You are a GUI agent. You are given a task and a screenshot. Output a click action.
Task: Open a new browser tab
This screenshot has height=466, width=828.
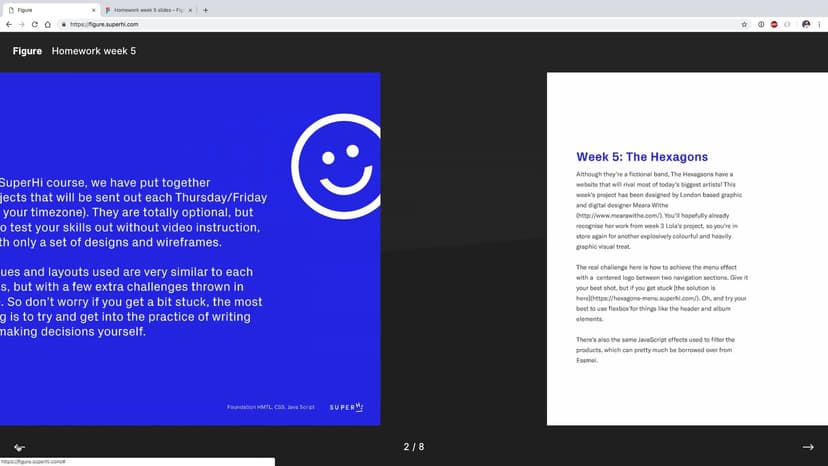206,10
